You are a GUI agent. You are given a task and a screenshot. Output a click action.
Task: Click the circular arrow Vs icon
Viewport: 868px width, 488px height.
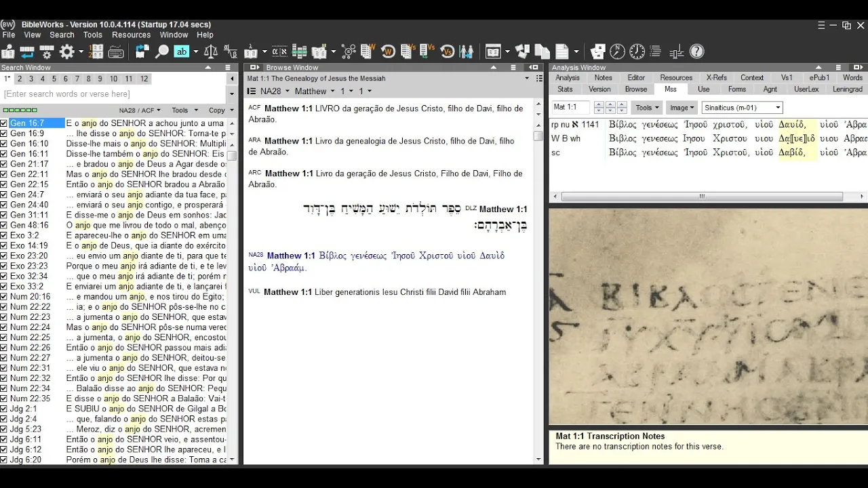click(447, 52)
